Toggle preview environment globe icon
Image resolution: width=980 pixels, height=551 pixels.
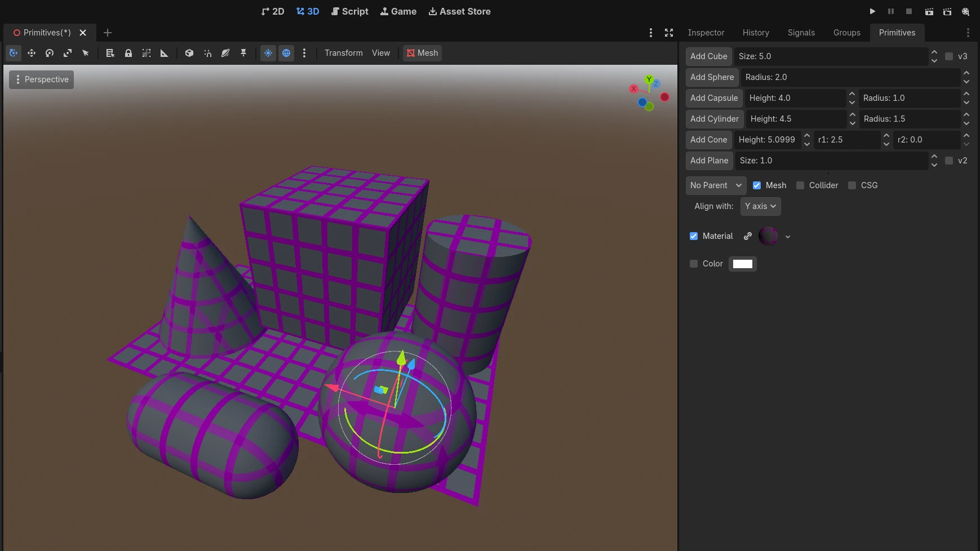286,53
